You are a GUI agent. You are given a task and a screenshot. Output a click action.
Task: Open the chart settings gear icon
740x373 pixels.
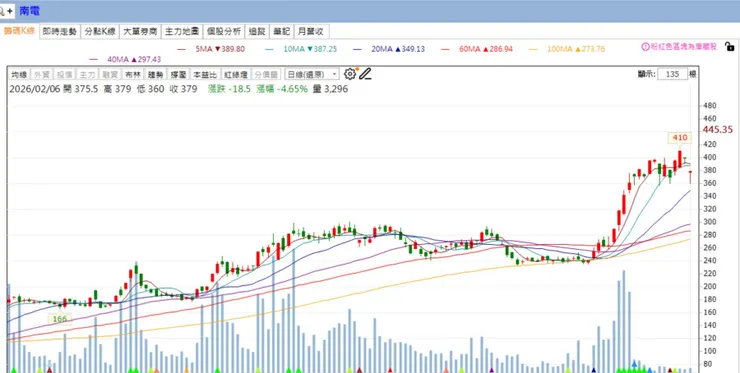pyautogui.click(x=350, y=74)
